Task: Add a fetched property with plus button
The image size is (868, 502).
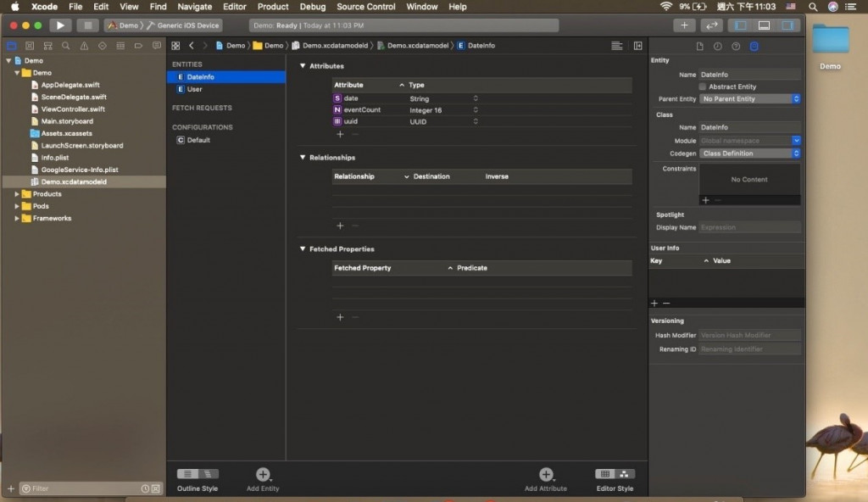Action: [x=340, y=317]
